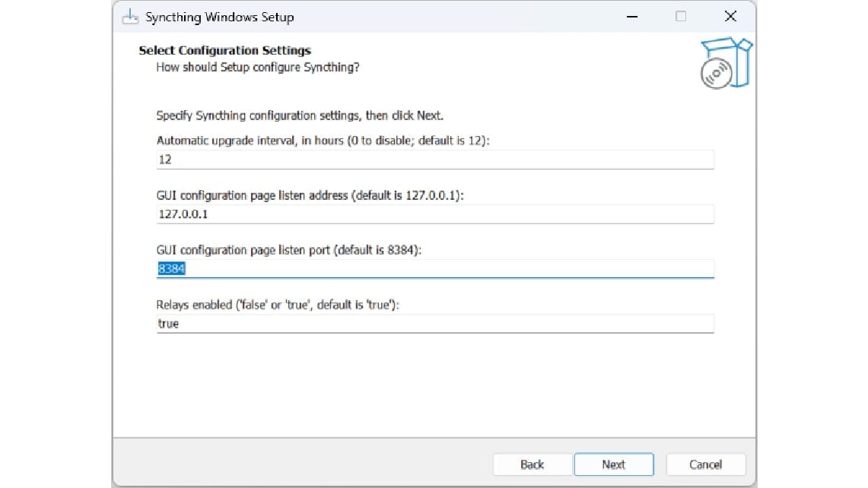Click the Relays enabled field
This screenshot has height=488, width=868.
[x=435, y=324]
